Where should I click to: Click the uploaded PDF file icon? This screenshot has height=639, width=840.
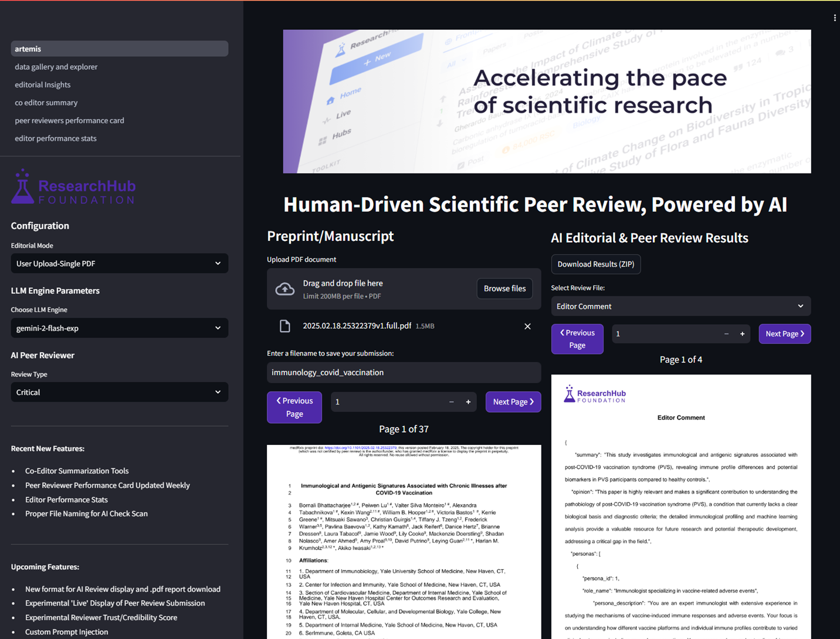tap(285, 327)
